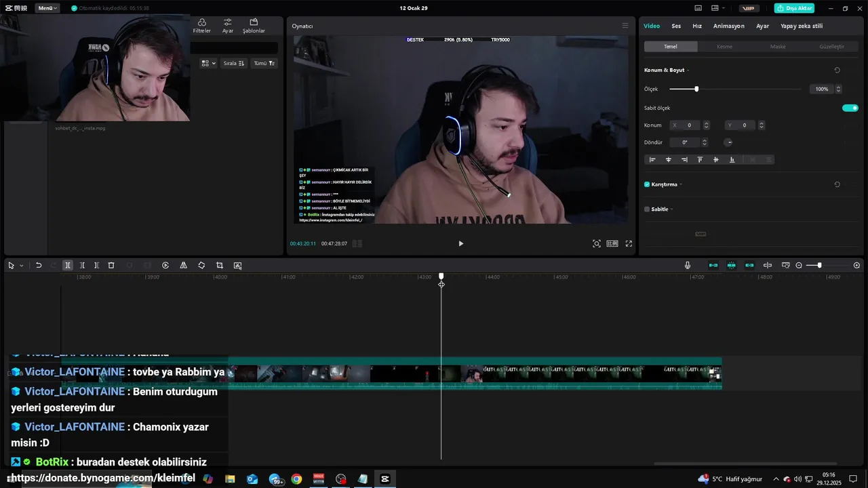Undo the last timeline edit
The height and width of the screenshot is (488, 868).
point(39,266)
